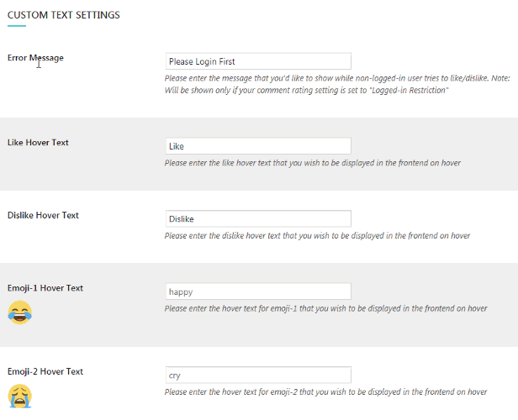Click the Emoji-2 Hover Text label
This screenshot has height=420, width=518.
point(45,371)
